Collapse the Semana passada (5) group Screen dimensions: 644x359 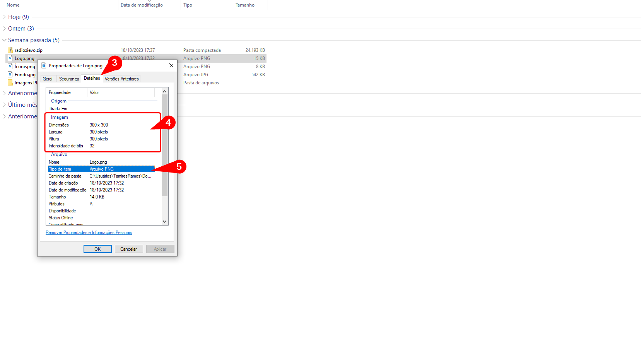coord(4,40)
